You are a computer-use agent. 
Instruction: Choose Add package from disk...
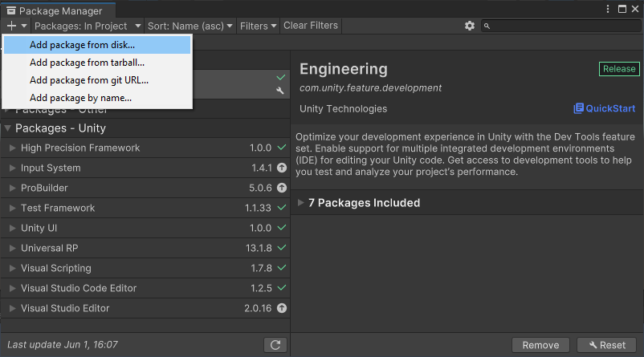[97, 45]
